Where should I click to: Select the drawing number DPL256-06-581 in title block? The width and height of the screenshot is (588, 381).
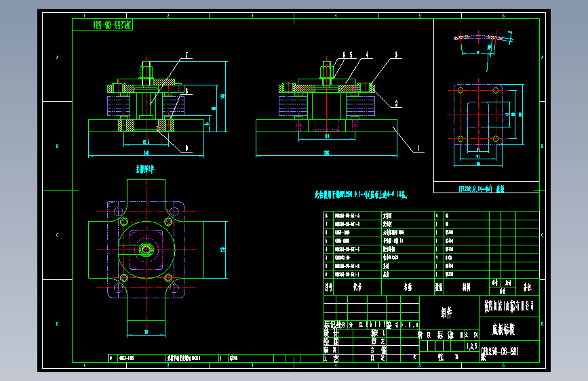pos(500,352)
